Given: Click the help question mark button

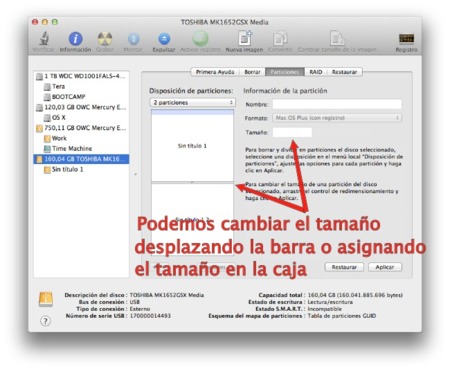Looking at the screenshot, I should [x=46, y=321].
